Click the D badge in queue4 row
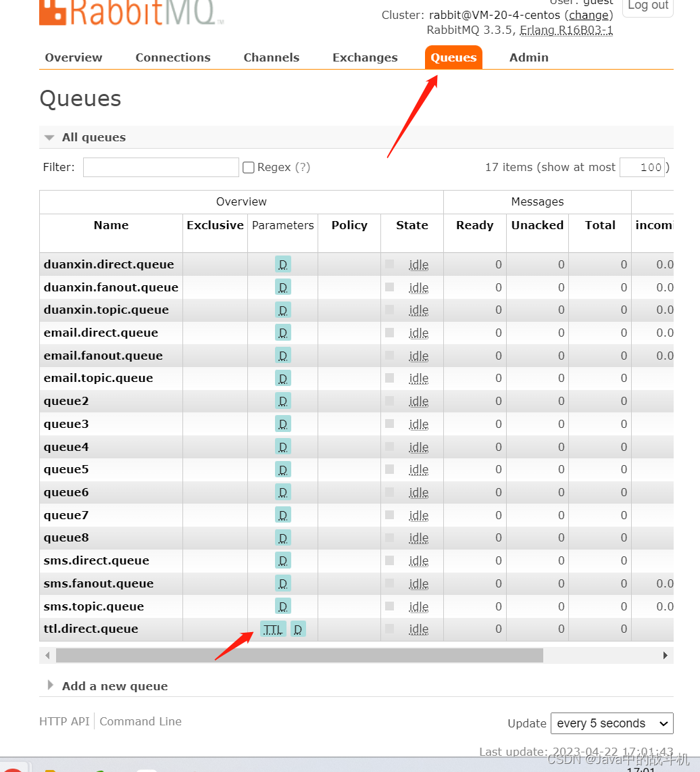 (x=283, y=447)
